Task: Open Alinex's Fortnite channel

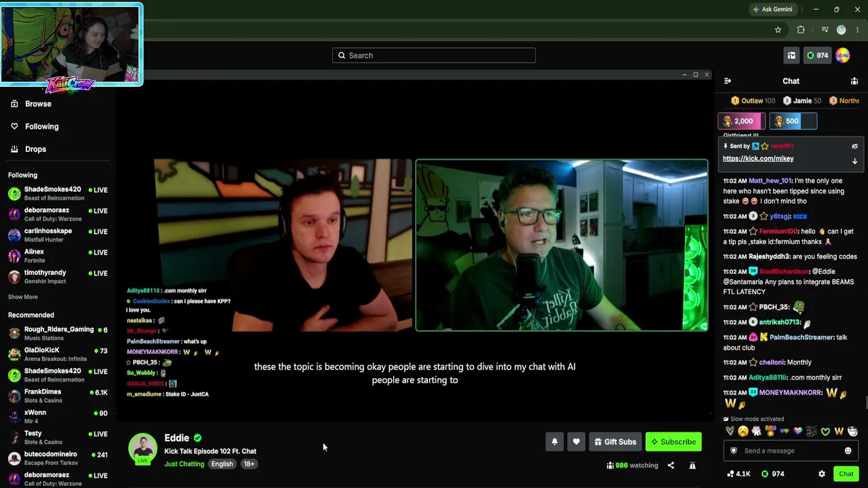Action: point(58,256)
